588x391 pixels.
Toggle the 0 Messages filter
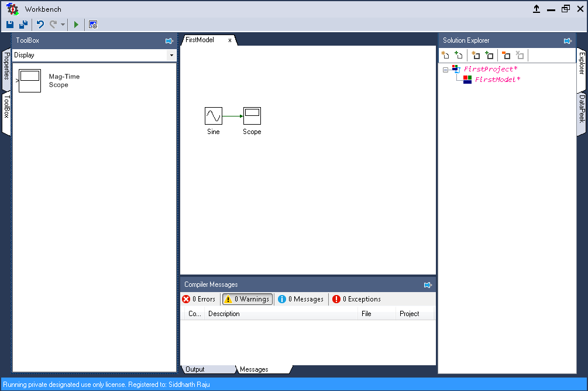(x=301, y=299)
